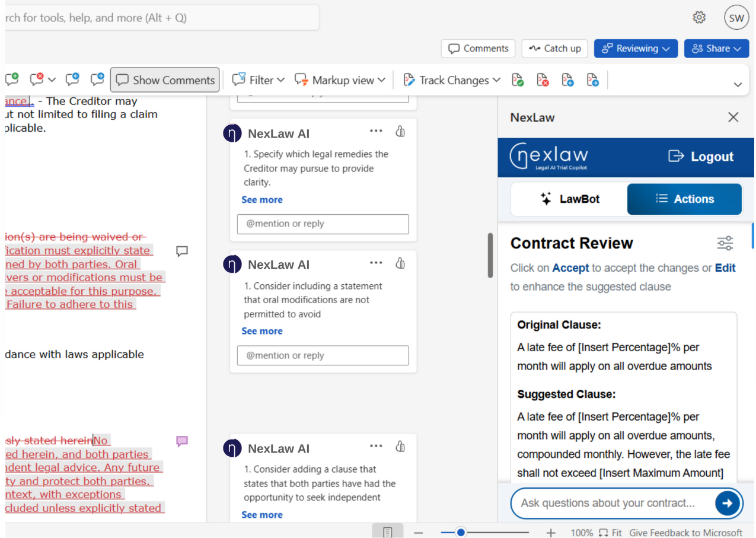Close the NexLaw side panel
This screenshot has width=756, height=538.
coord(733,117)
